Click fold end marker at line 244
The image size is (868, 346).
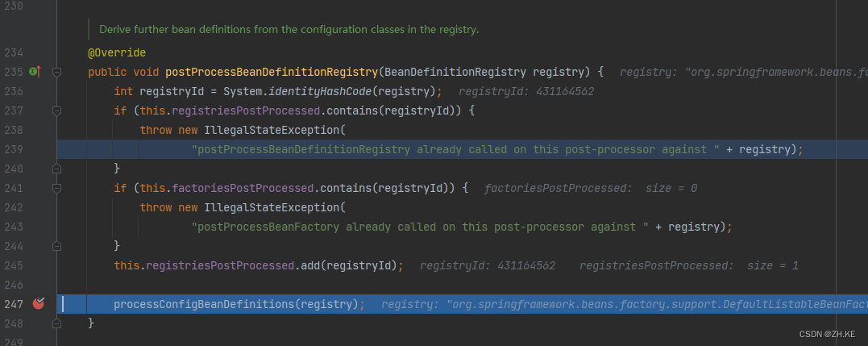click(56, 246)
